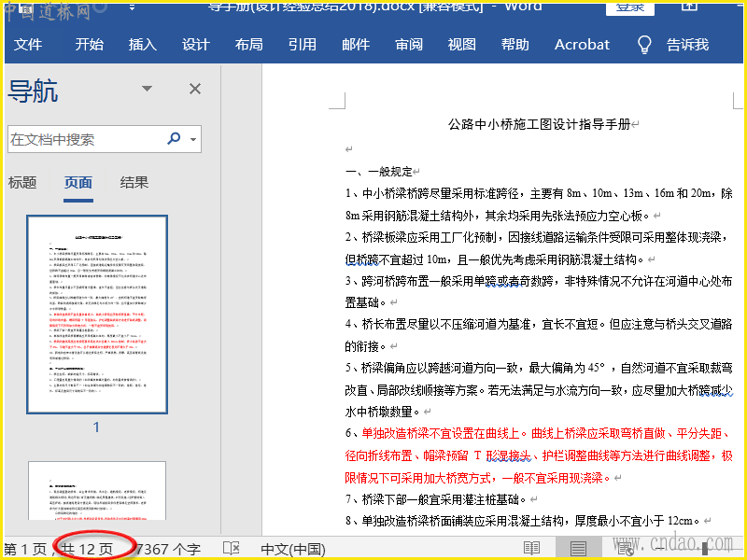Go to the 布局 (Layout) ribbon tab
The width and height of the screenshot is (747, 560).
(248, 44)
